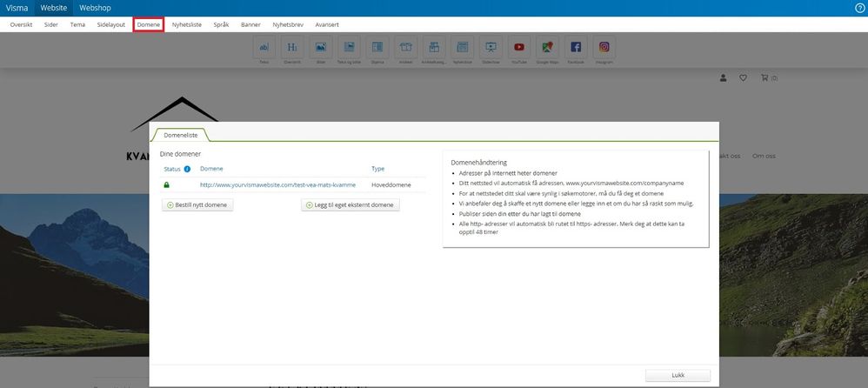Select the Bilde image widget icon
The image size is (868, 388).
(x=321, y=47)
